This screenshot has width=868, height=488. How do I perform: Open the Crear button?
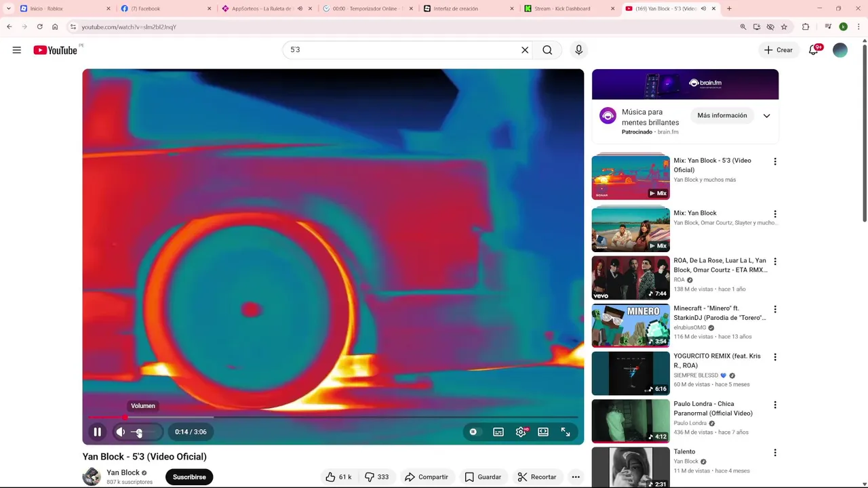coord(778,50)
